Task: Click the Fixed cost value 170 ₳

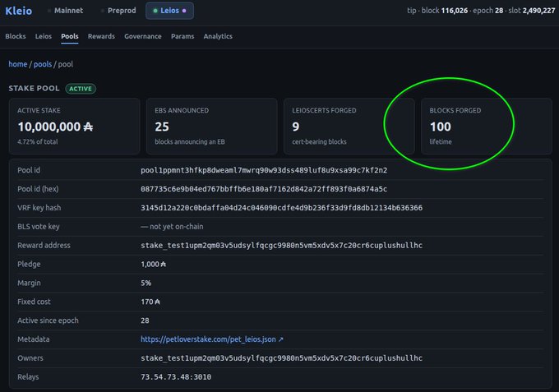Action: [150, 302]
